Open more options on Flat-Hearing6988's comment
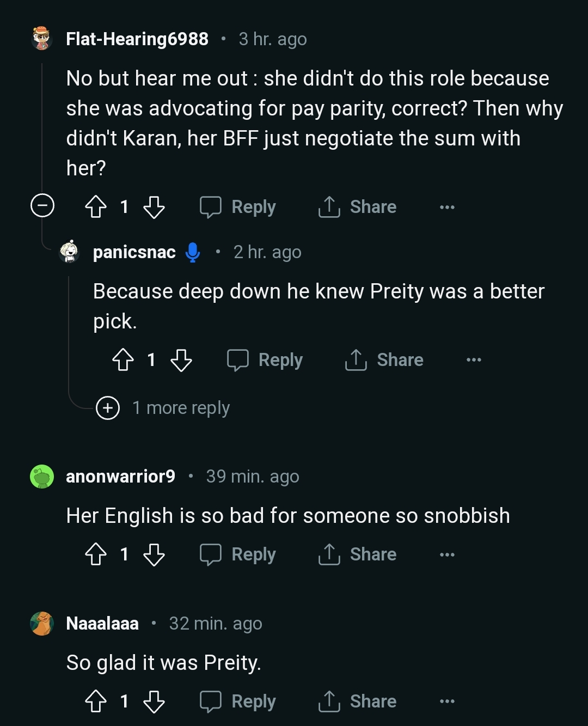Image resolution: width=588 pixels, height=726 pixels. point(447,207)
